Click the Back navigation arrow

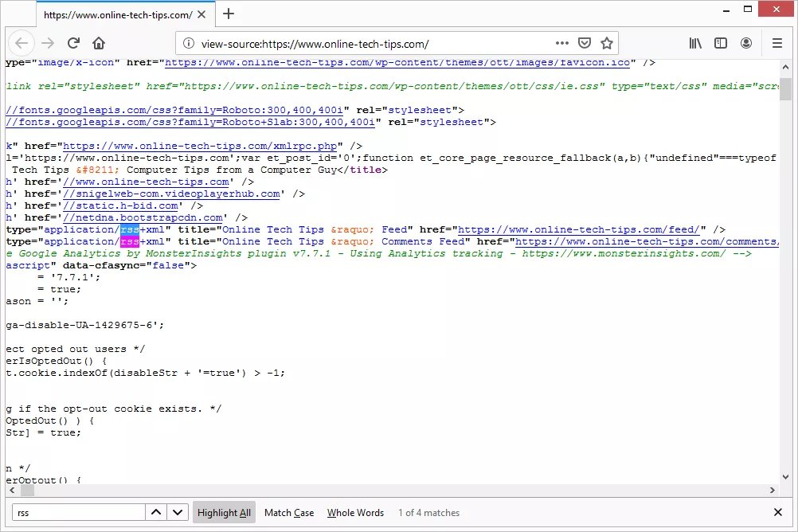coord(22,43)
